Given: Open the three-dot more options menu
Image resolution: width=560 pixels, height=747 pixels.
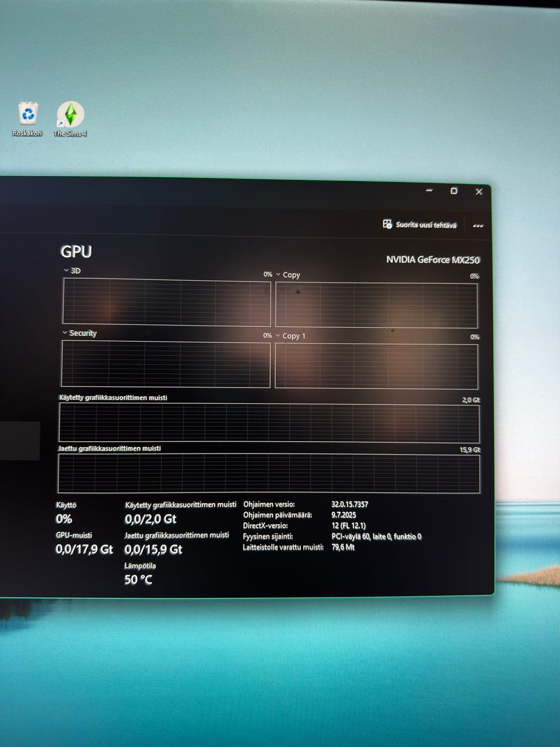Looking at the screenshot, I should [x=478, y=226].
